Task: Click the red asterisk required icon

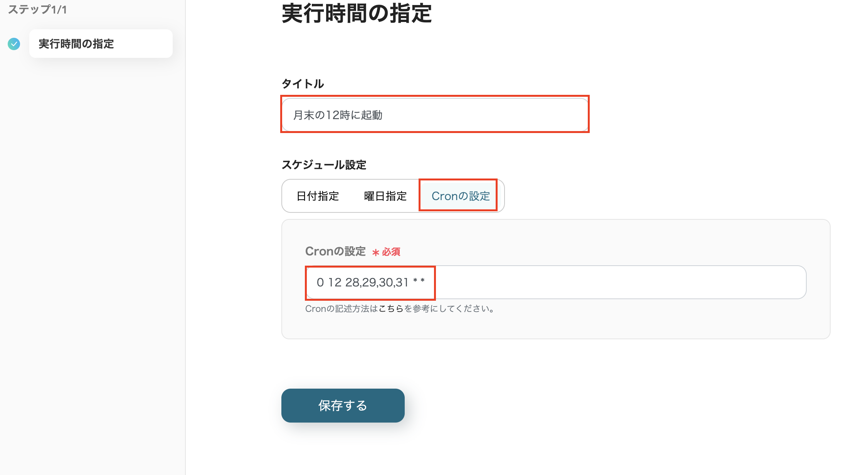Action: [375, 253]
